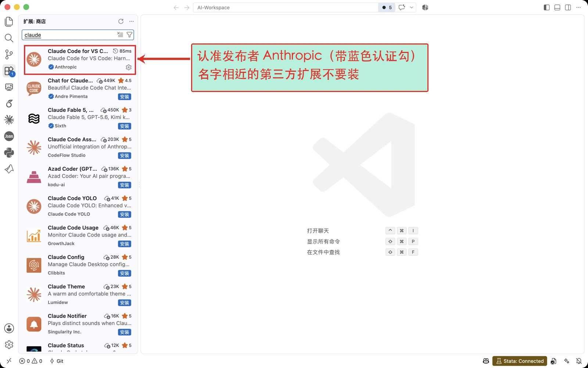
Task: Install the Claude Fable 5 extension
Action: (125, 126)
